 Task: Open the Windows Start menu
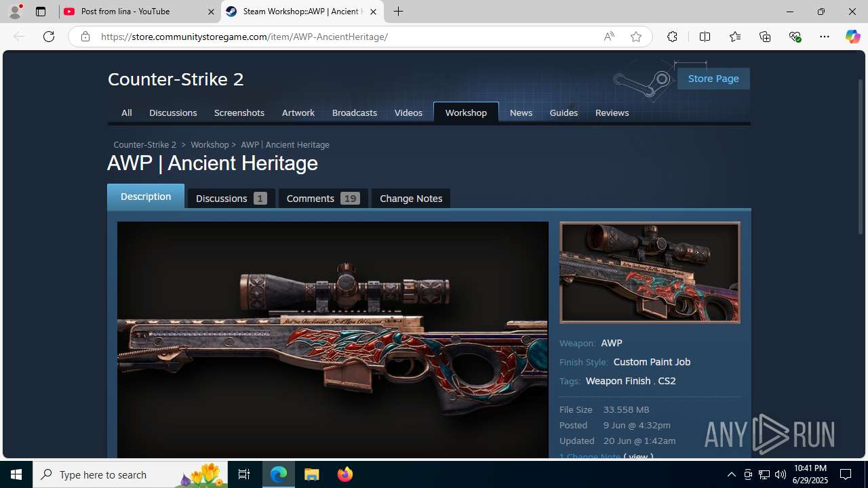tap(16, 474)
